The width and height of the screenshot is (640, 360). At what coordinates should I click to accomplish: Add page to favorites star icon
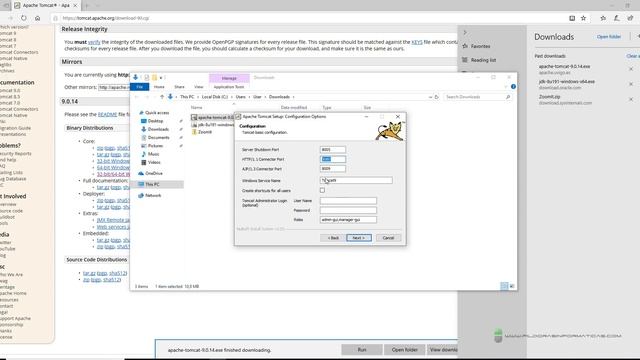tap(583, 18)
